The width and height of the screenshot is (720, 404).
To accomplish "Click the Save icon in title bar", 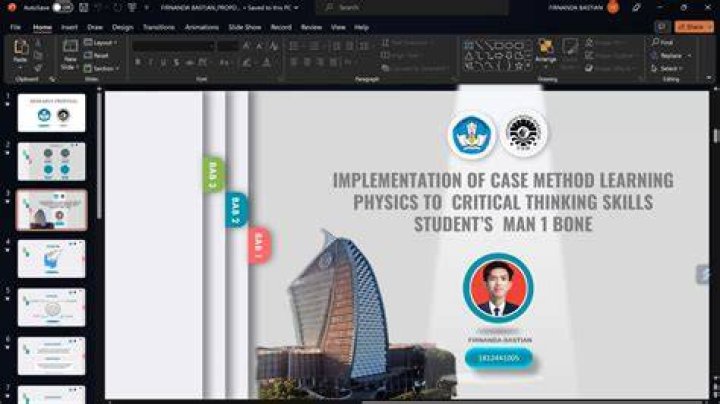I will (x=84, y=8).
